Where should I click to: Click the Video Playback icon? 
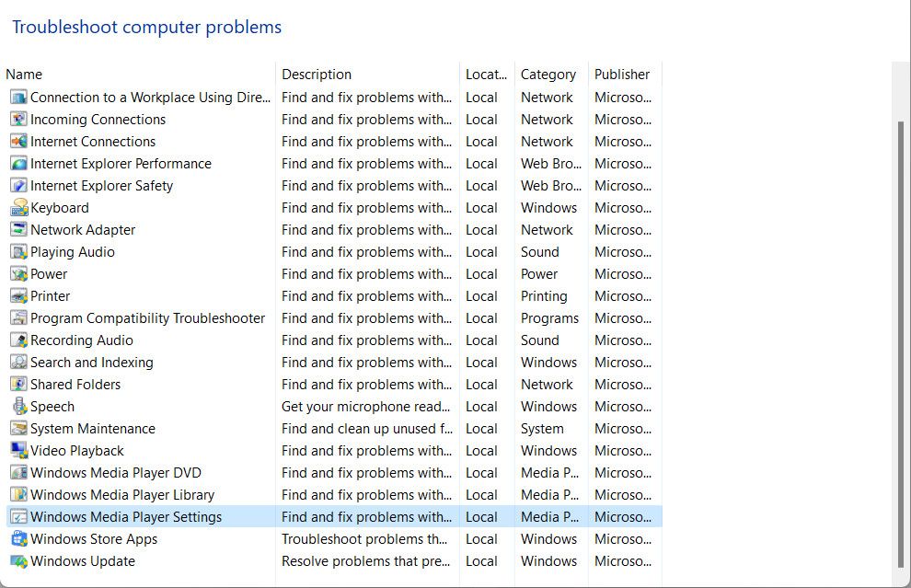pyautogui.click(x=18, y=451)
